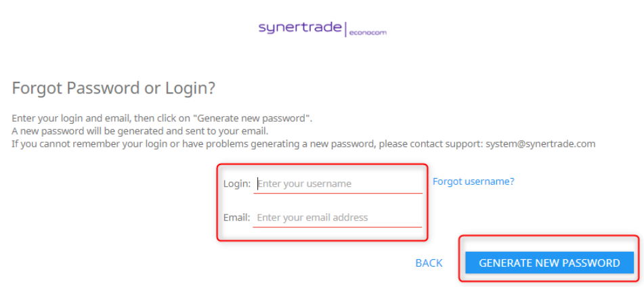Focus the Email address input field
The height and width of the screenshot is (287, 644).
[338, 217]
